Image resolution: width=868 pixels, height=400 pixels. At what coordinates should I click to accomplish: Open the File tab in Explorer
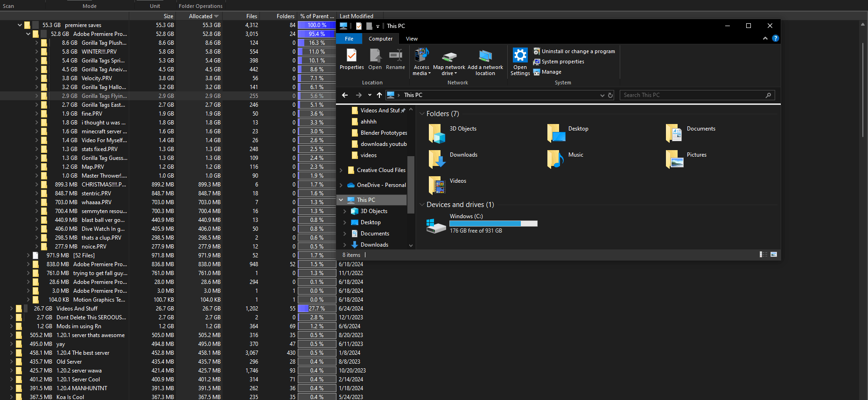[x=349, y=39]
